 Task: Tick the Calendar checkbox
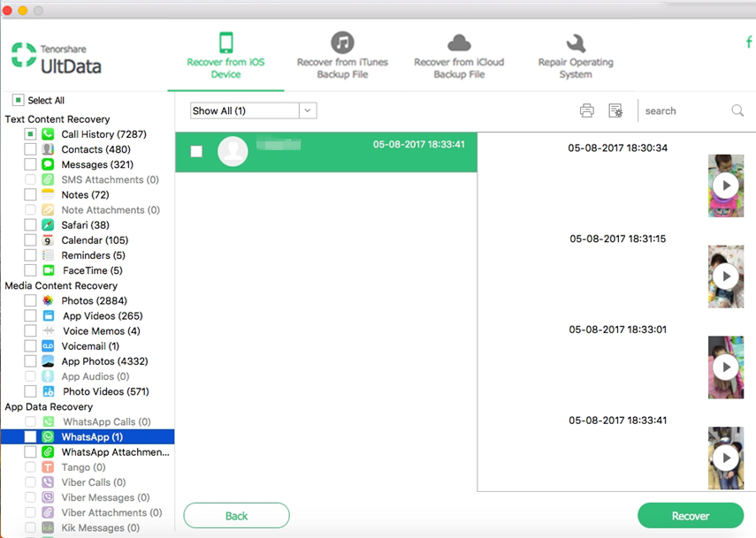click(x=30, y=240)
